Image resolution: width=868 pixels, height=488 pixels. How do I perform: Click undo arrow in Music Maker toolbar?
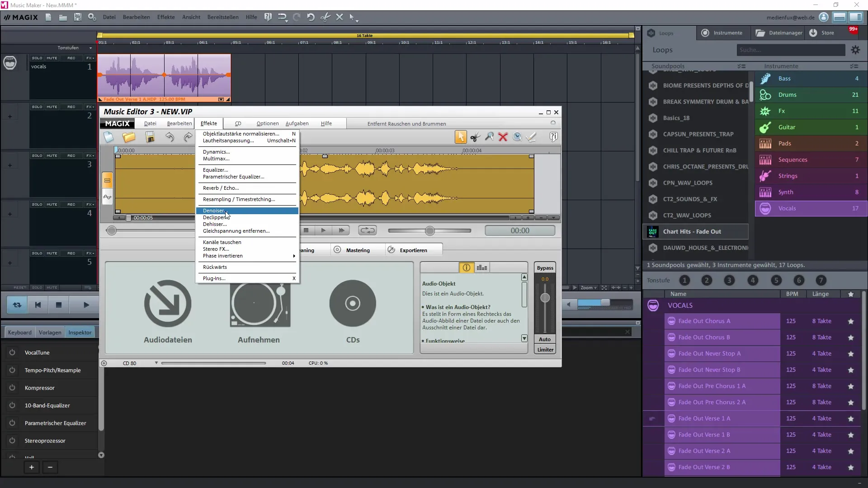point(311,17)
